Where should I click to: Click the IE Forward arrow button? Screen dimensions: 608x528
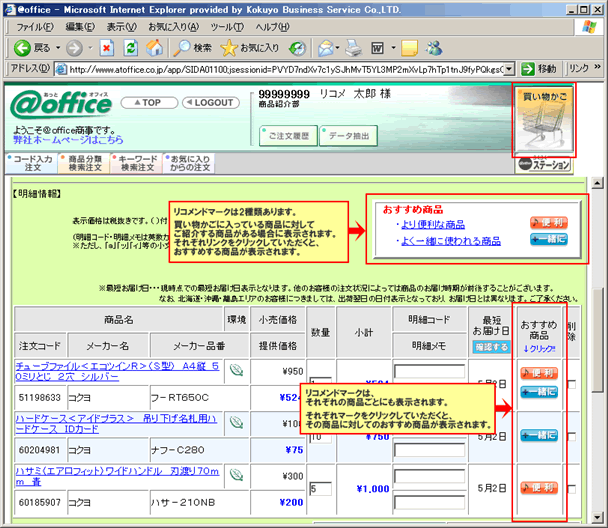tap(74, 48)
